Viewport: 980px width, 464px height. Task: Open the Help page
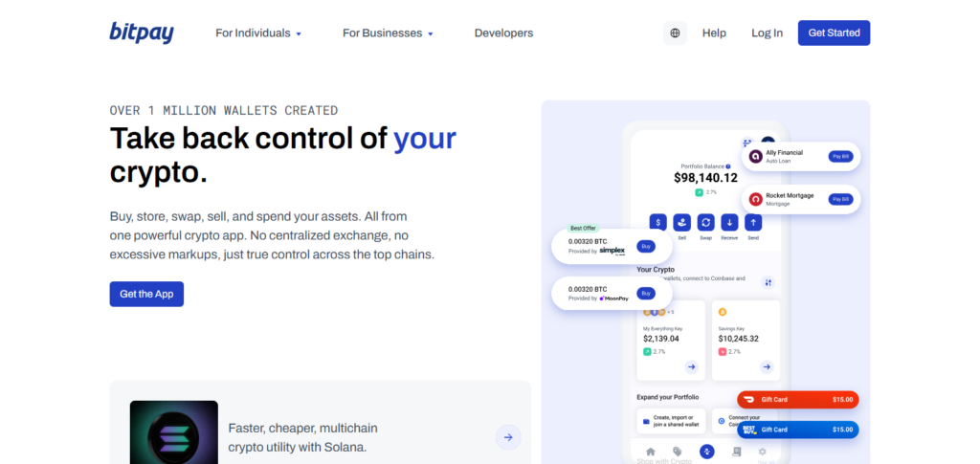(714, 33)
